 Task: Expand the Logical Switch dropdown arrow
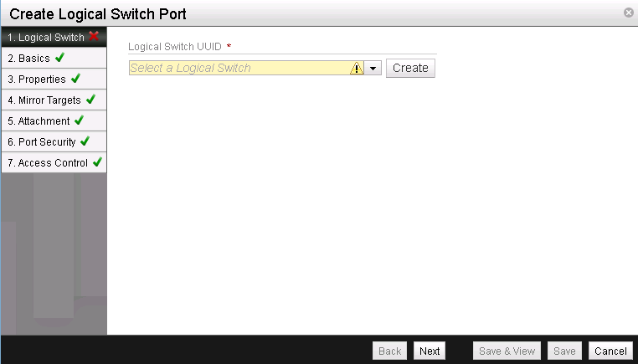tap(373, 69)
